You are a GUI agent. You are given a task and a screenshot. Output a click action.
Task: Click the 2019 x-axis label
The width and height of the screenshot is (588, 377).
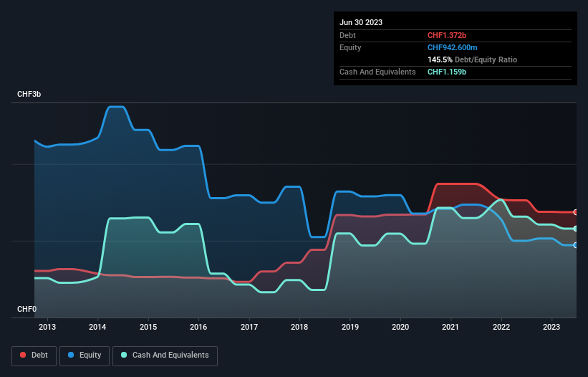point(350,327)
